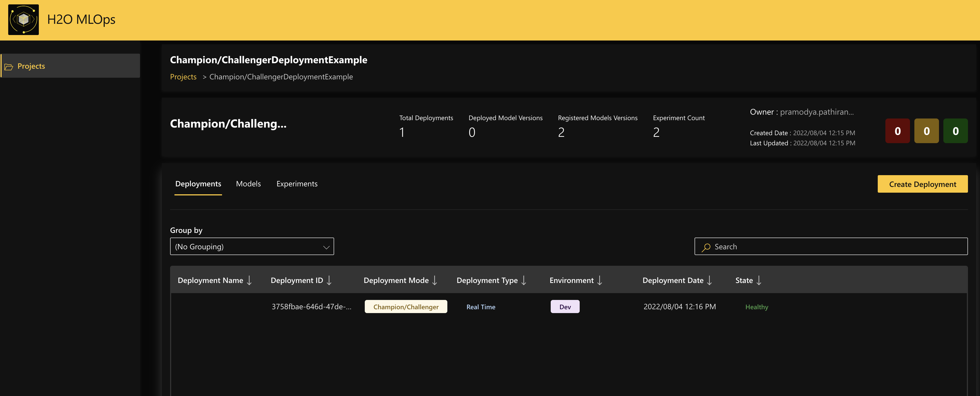Open the (No Grouping) combo box
The height and width of the screenshot is (396, 980).
[252, 246]
